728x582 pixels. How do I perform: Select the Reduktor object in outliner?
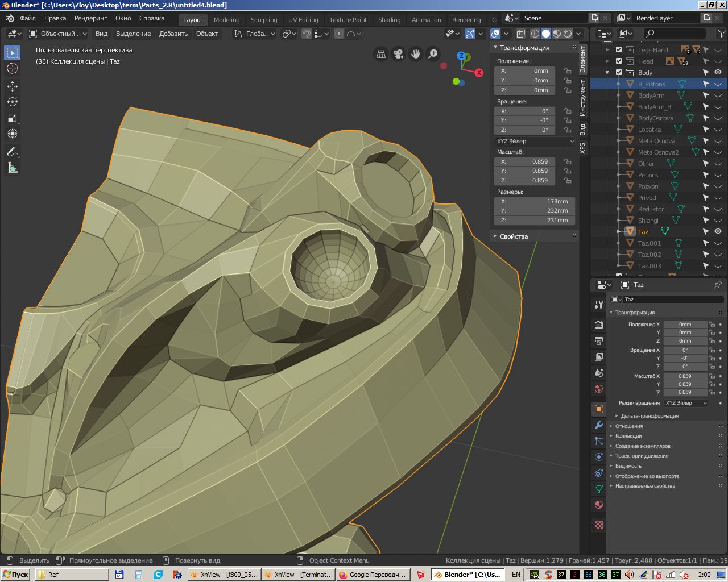pyautogui.click(x=651, y=209)
